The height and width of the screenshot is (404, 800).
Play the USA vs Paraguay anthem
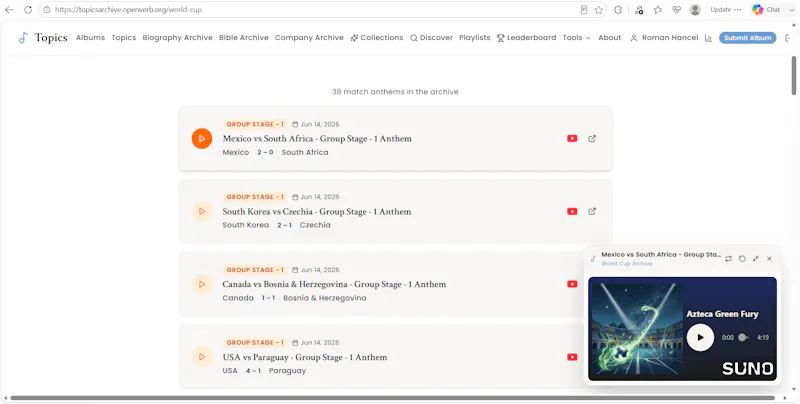202,357
